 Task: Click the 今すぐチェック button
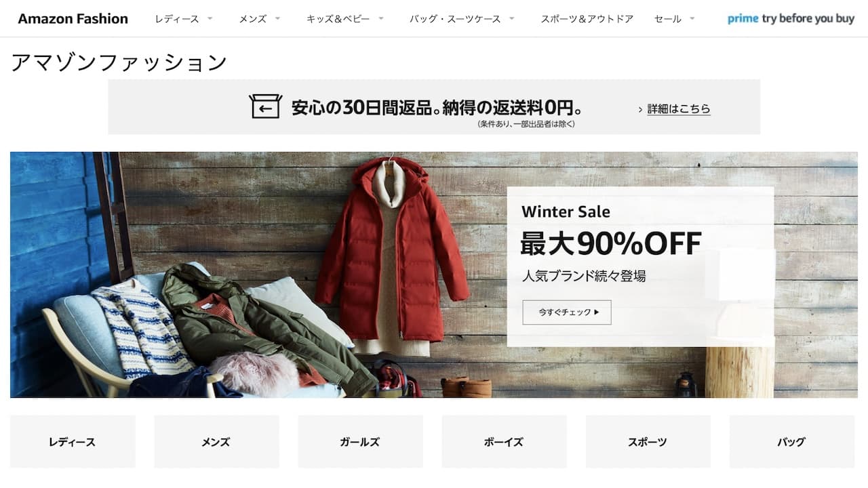[567, 312]
